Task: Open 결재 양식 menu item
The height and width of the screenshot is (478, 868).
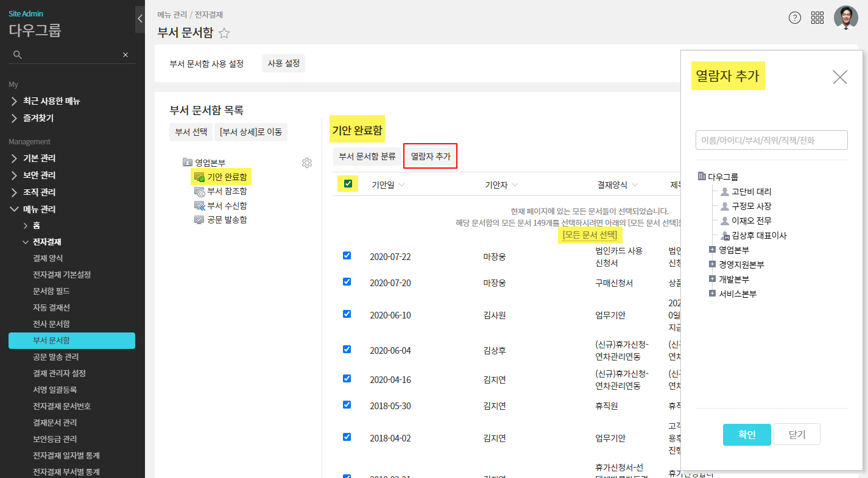Action: pyautogui.click(x=48, y=258)
